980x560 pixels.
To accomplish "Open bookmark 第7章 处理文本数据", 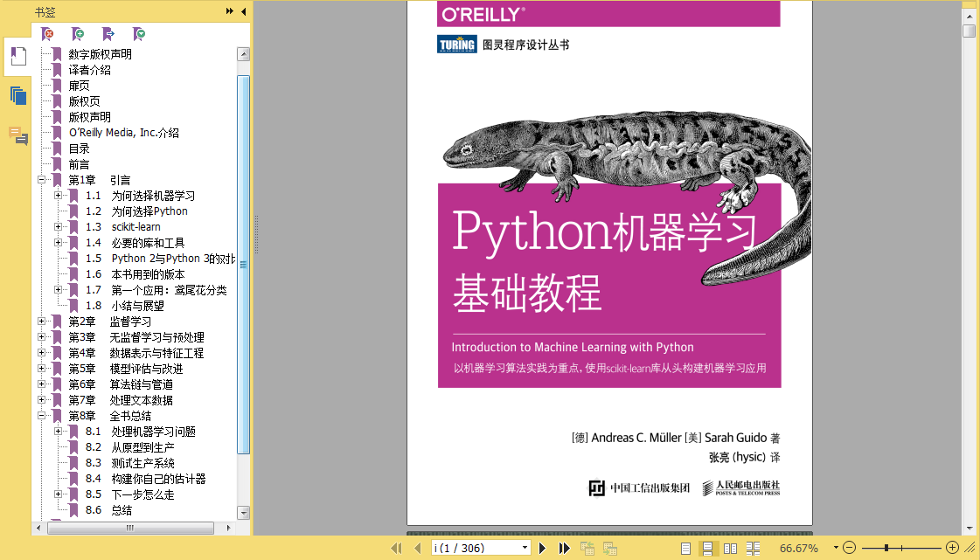I will [121, 400].
